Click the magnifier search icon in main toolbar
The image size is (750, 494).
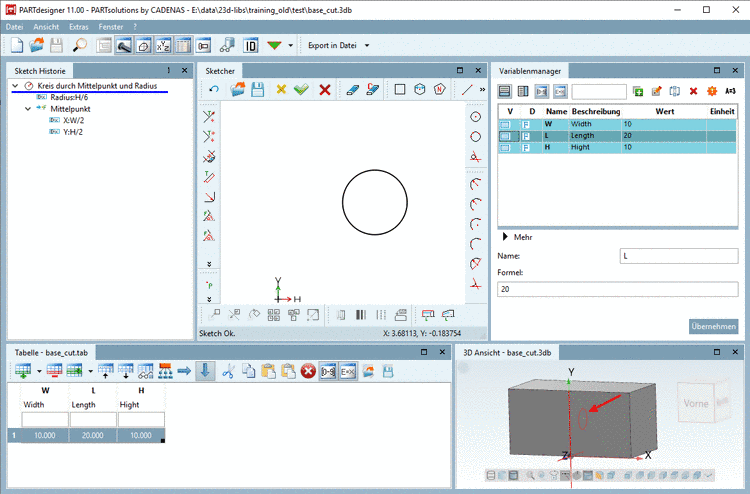pyautogui.click(x=79, y=45)
